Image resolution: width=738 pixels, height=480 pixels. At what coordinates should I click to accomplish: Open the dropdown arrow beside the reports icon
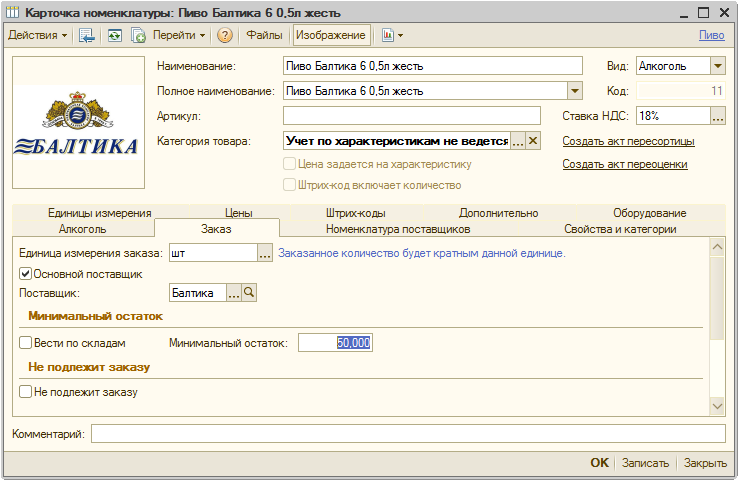[x=401, y=35]
